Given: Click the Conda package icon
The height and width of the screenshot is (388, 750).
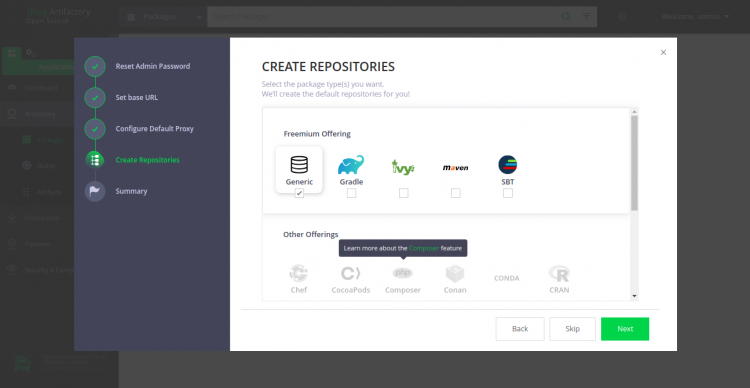Looking at the screenshot, I should click(x=507, y=278).
